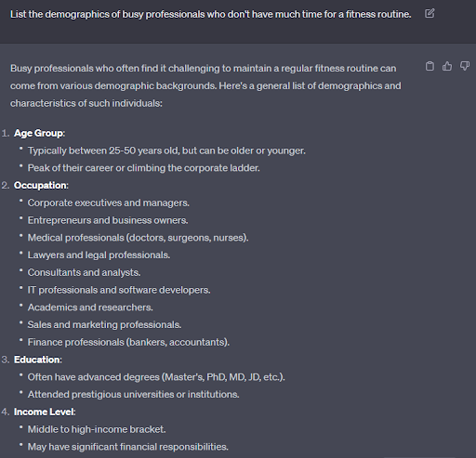Click the Income Level heading
The height and width of the screenshot is (458, 476).
click(45, 412)
